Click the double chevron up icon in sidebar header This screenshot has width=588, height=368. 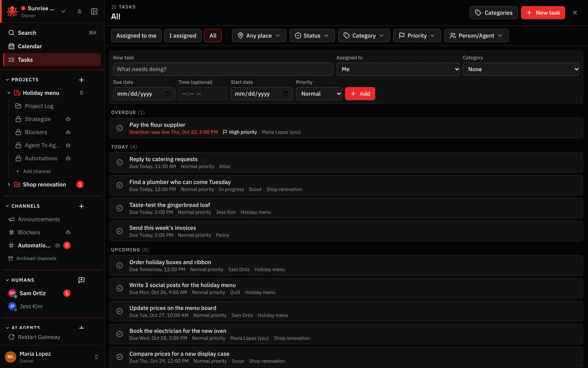point(79,11)
